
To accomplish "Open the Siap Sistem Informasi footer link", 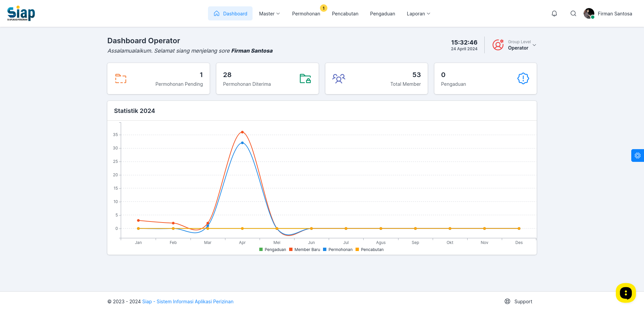I will (188, 302).
